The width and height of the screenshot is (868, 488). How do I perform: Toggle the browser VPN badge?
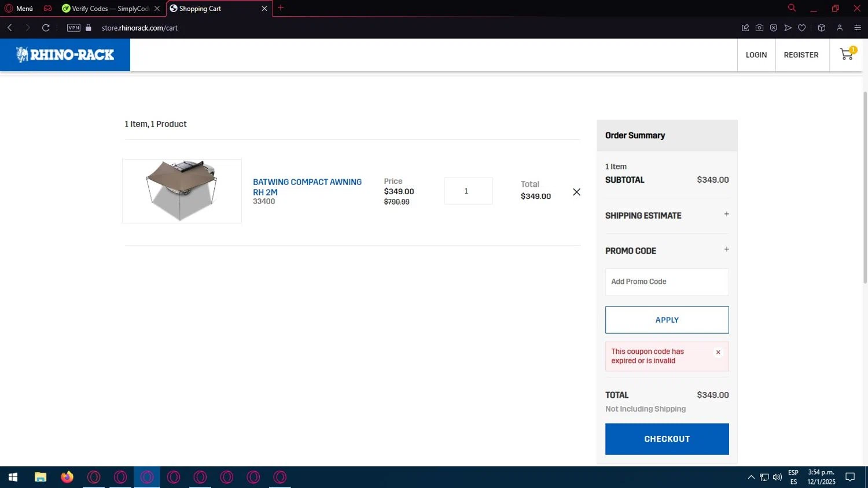coord(73,28)
